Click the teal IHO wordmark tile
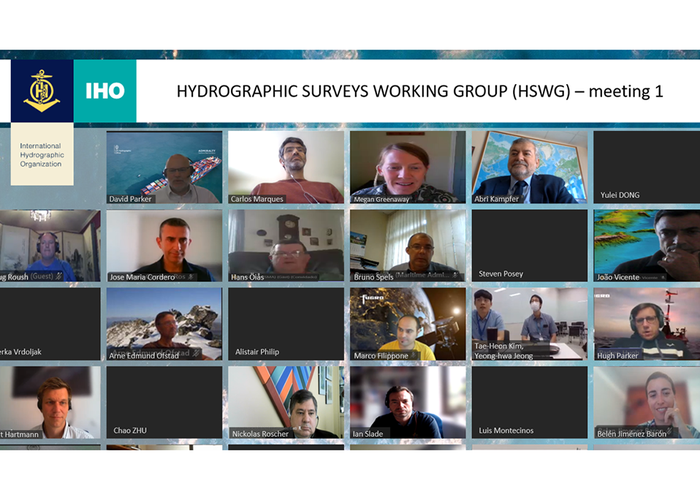The image size is (700, 500). point(105,91)
